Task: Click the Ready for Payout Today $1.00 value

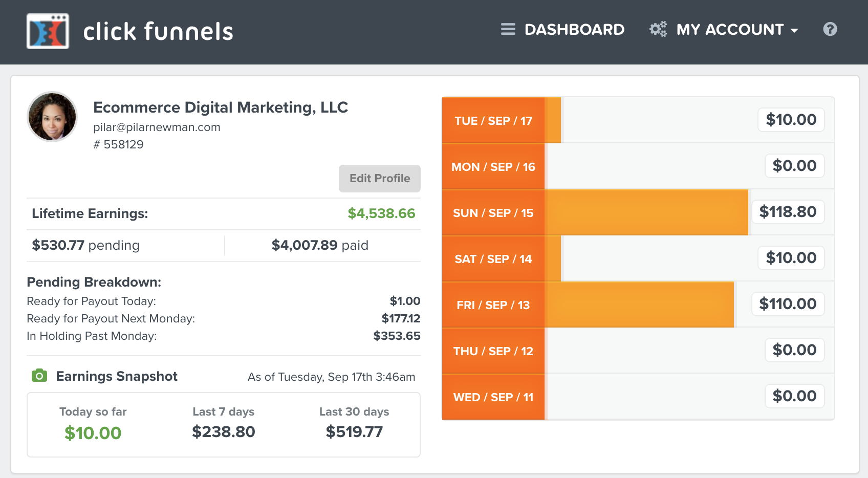Action: point(405,301)
